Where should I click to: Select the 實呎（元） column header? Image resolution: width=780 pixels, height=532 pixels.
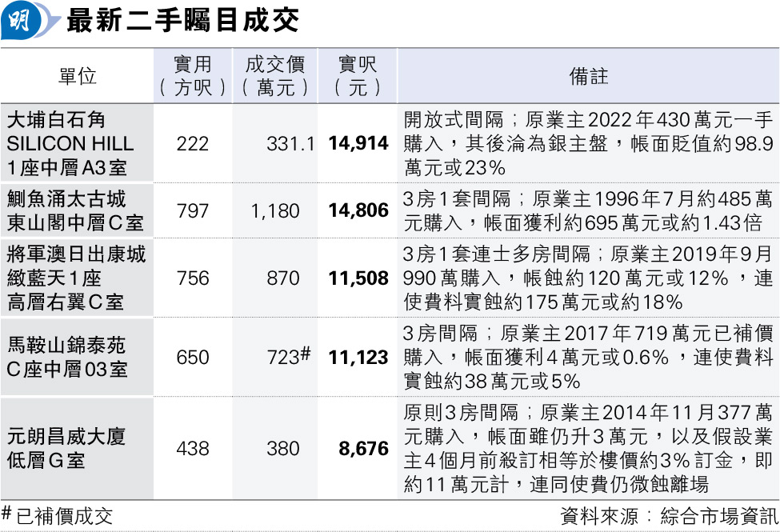[358, 76]
